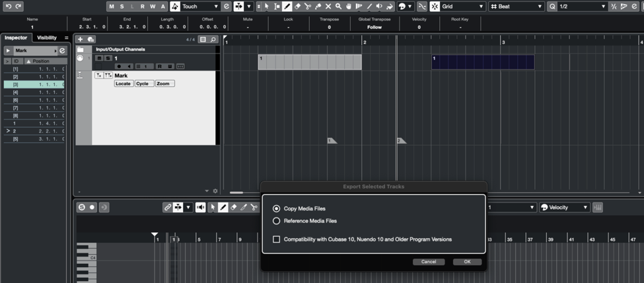Viewport: 644px width, 283px height.
Task: Select the Erase tool in main toolbar
Action: point(298,6)
